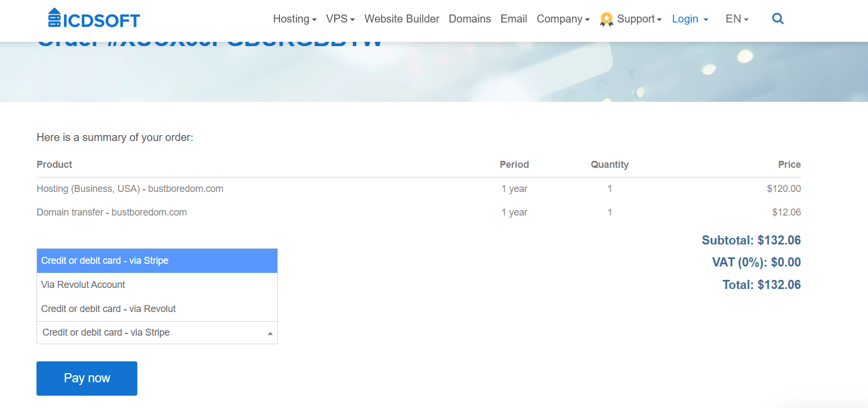Image resolution: width=868 pixels, height=408 pixels.
Task: Click the Hosting (Business, USA) product row
Action: click(x=418, y=189)
